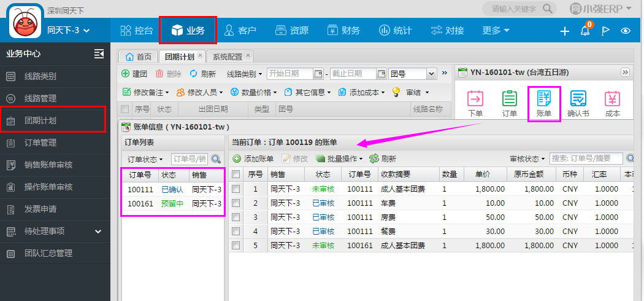Tick the checkbox for row 1 成人基本团费
This screenshot has height=301, width=644.
[x=236, y=189]
